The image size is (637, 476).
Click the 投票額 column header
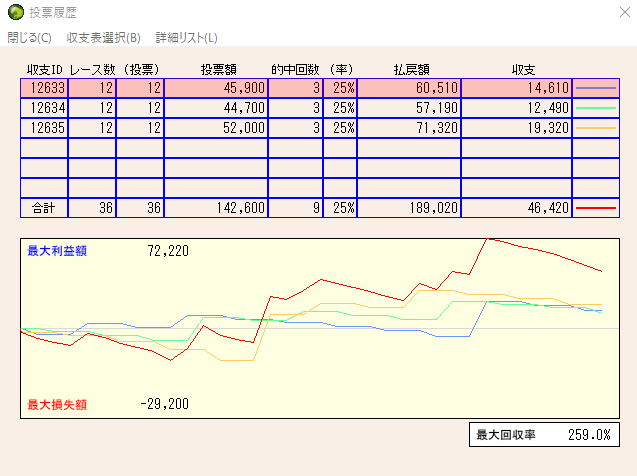(219, 70)
